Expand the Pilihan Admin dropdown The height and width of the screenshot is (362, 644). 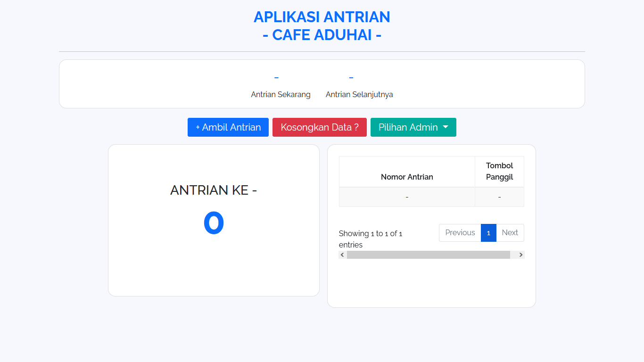click(x=413, y=127)
